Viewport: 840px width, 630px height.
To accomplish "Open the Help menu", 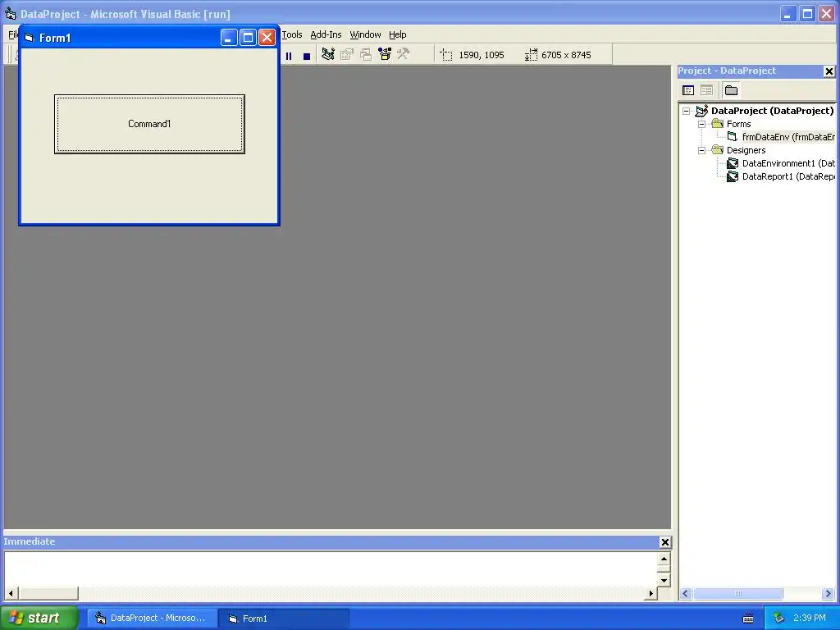I will (x=398, y=34).
